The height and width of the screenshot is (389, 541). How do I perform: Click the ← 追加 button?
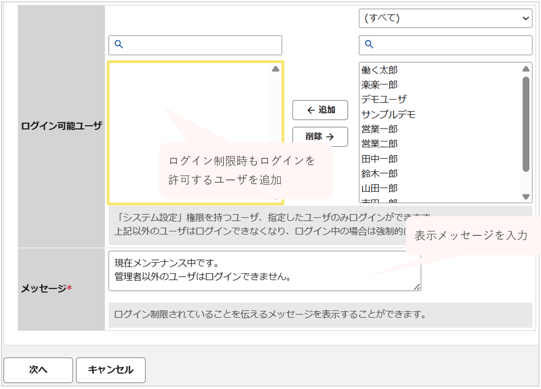pos(320,110)
